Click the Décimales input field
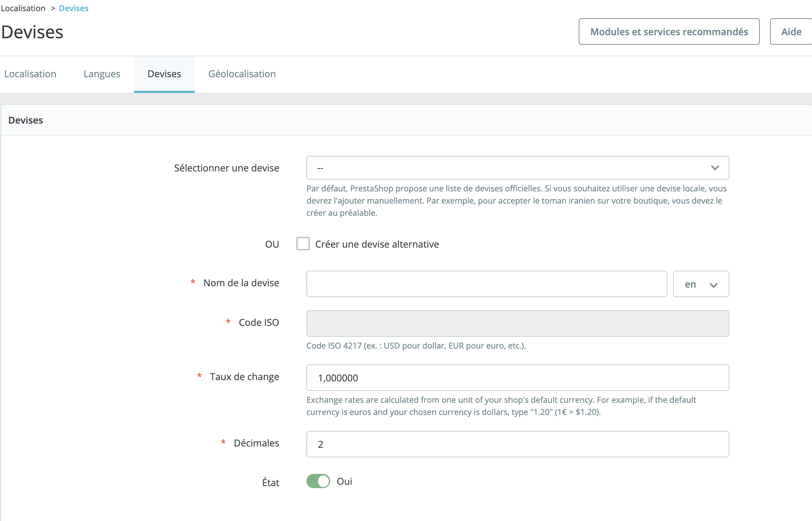 pyautogui.click(x=517, y=444)
